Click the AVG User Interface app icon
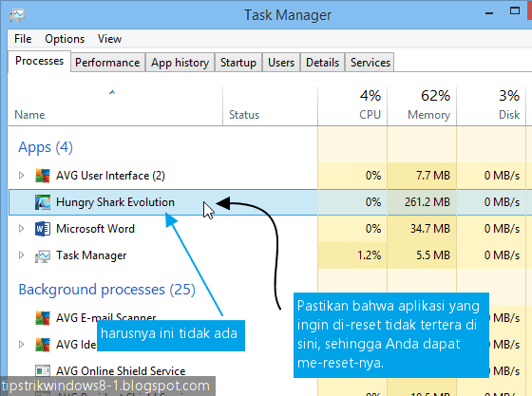This screenshot has width=532, height=396. [x=43, y=176]
